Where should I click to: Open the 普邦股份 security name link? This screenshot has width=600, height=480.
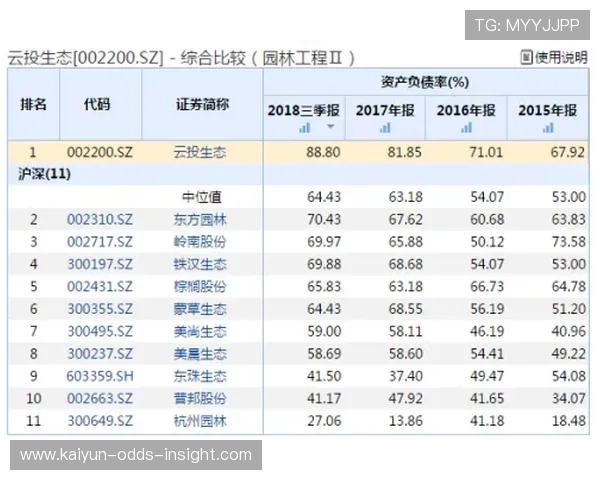(200, 398)
